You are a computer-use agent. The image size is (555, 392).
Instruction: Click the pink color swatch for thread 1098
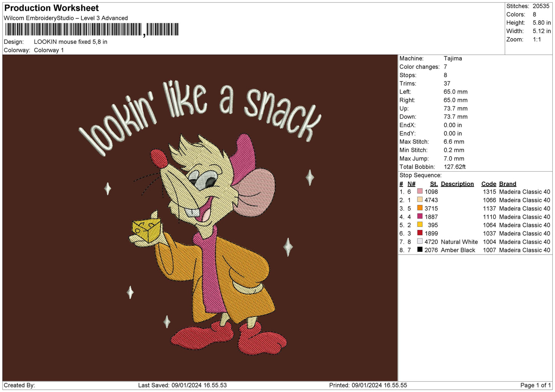[x=420, y=191]
